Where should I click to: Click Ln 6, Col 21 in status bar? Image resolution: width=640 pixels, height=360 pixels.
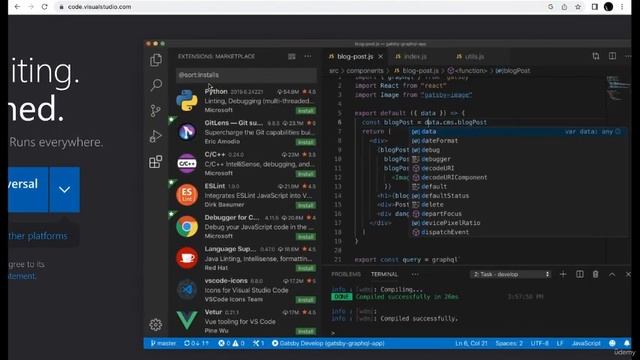(471, 343)
